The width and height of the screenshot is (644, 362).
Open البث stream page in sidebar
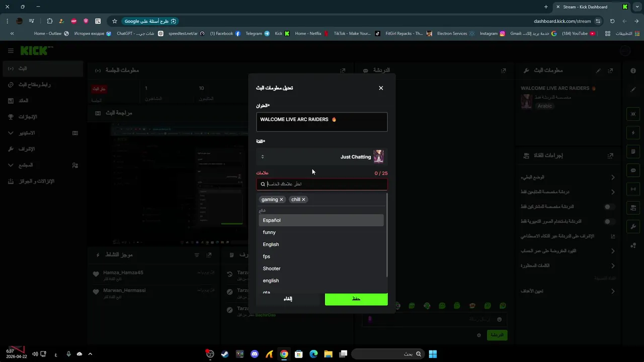pos(42,68)
